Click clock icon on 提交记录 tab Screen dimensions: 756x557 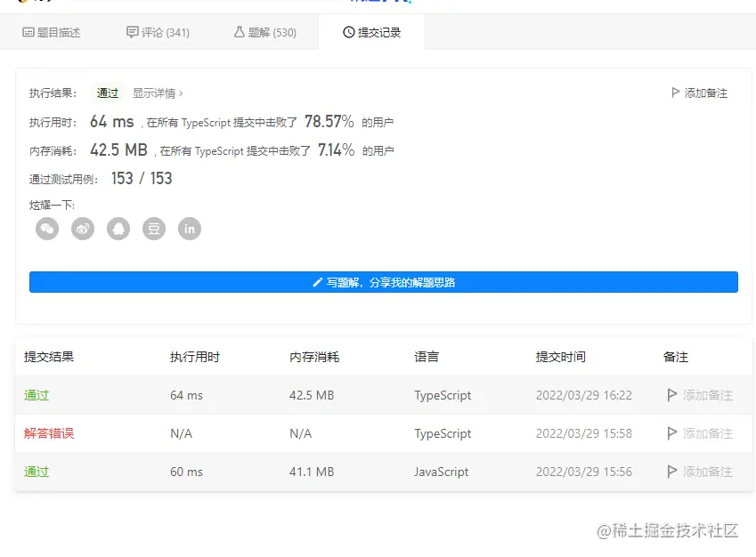click(348, 32)
